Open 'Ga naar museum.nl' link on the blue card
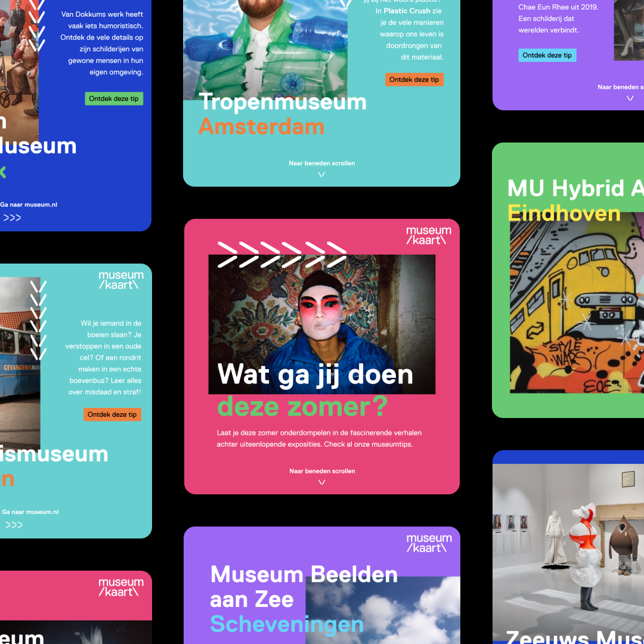 (29, 205)
